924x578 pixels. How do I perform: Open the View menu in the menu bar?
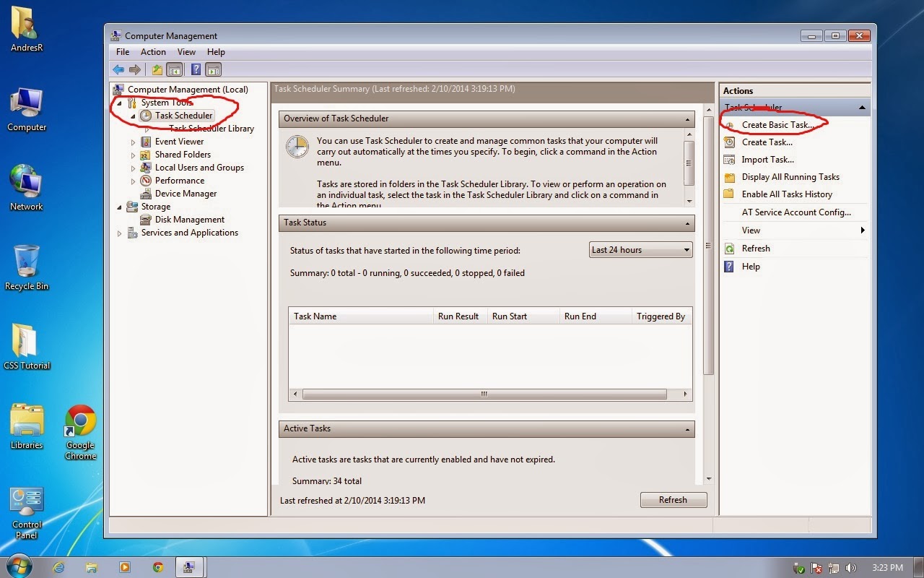(x=186, y=52)
